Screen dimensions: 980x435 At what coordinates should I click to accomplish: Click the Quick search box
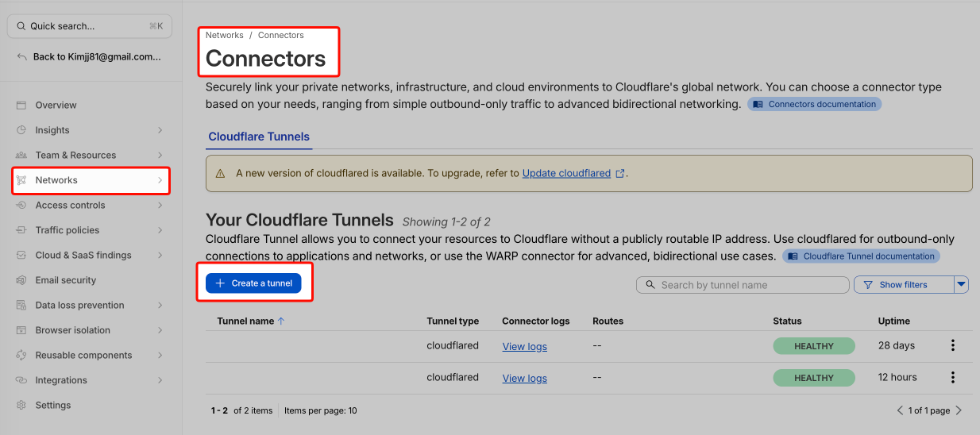click(89, 26)
